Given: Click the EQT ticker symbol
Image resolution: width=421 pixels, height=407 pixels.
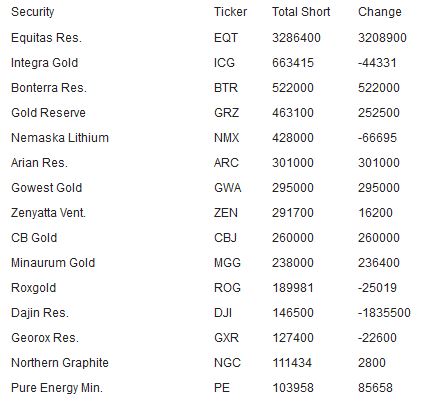Looking at the screenshot, I should 226,38.
